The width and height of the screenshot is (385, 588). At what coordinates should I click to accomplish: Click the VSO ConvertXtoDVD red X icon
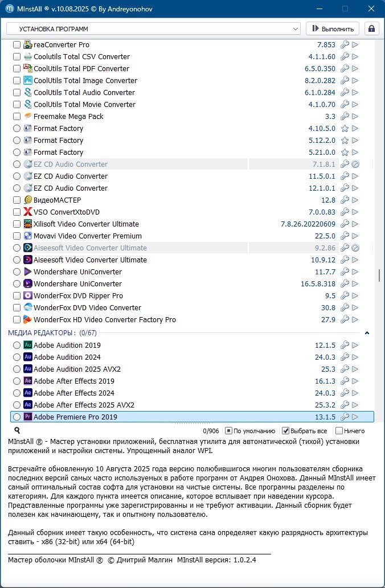[x=28, y=212]
